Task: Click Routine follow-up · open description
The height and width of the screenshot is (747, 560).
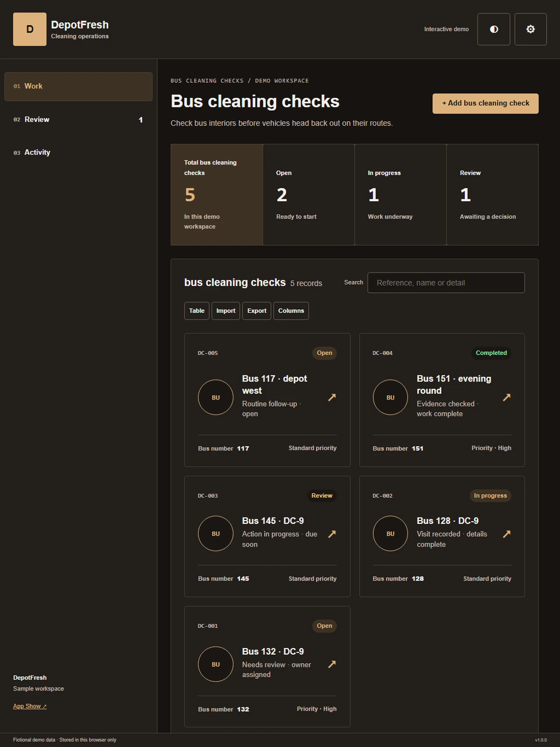Action: [272, 409]
